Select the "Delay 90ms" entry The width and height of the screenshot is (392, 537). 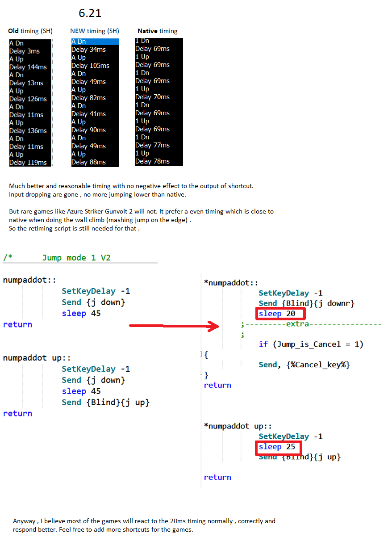coord(89,130)
